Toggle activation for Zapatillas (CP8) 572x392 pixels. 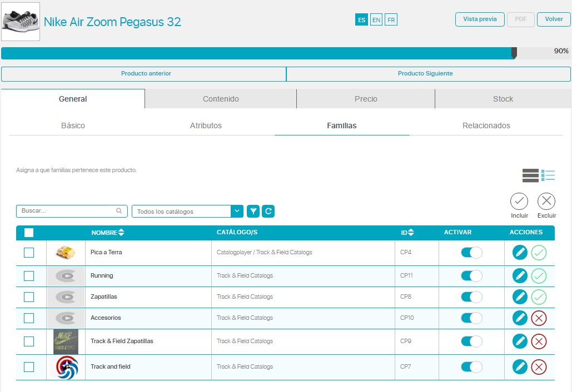point(472,297)
